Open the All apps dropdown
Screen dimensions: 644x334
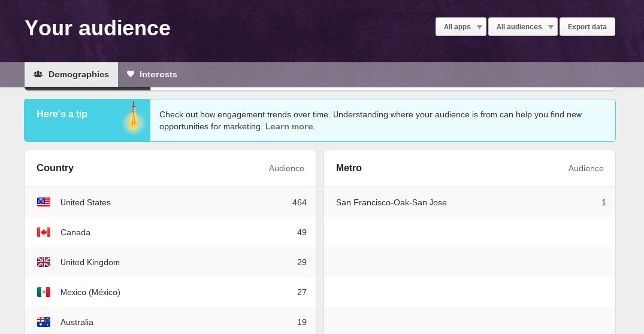click(x=461, y=27)
